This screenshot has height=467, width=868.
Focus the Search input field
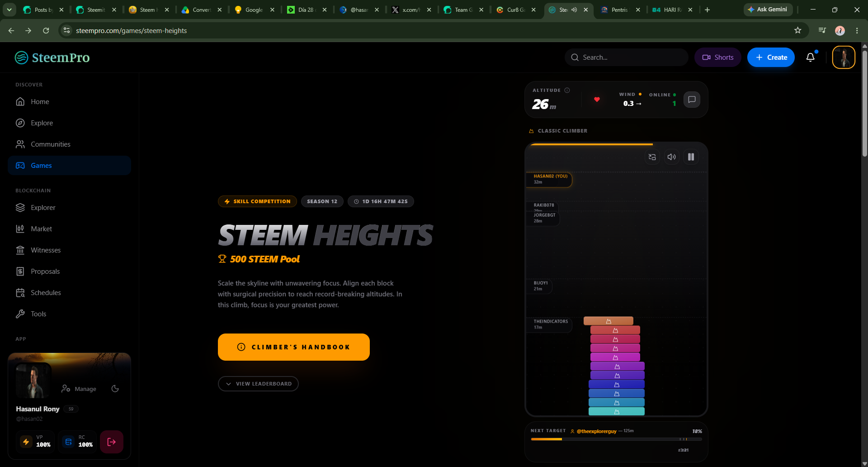(x=626, y=57)
